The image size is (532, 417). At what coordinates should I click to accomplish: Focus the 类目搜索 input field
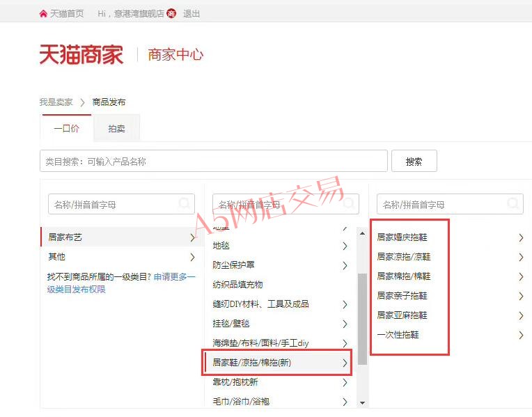coord(213,162)
